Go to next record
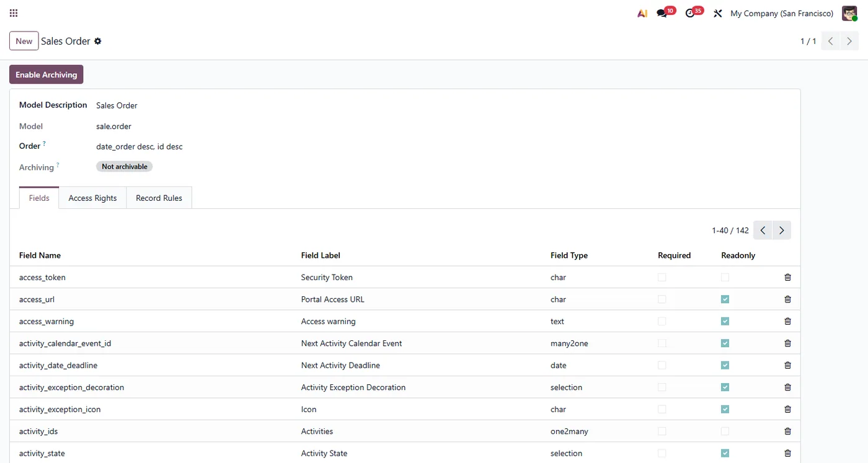 849,41
